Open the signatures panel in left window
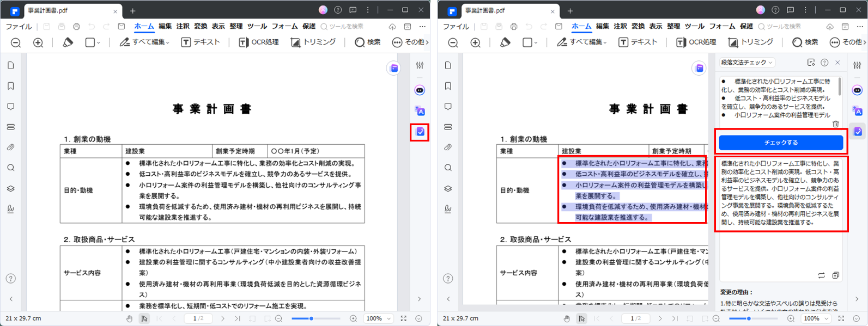The image size is (868, 326). tap(11, 209)
